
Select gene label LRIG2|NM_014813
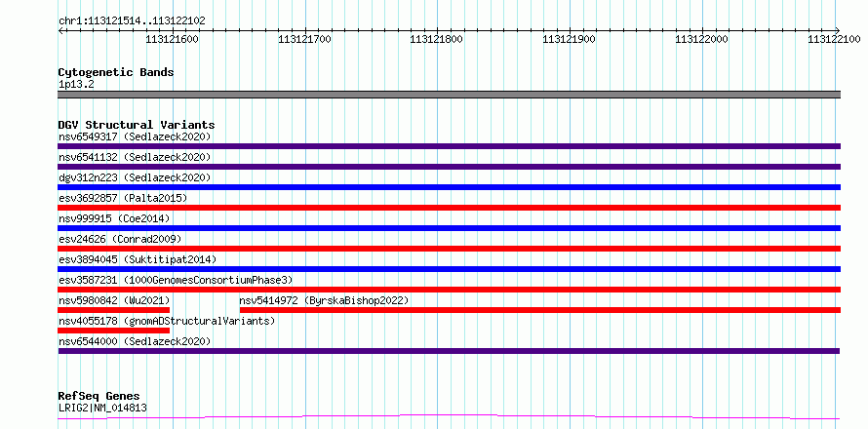pyautogui.click(x=102, y=409)
